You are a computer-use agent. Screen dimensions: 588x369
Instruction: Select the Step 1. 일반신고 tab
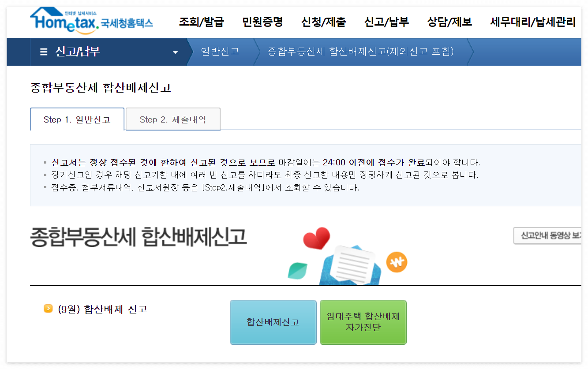click(x=77, y=119)
